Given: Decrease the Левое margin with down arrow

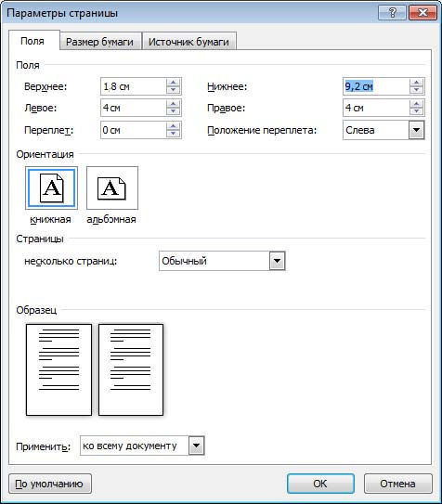Looking at the screenshot, I should (174, 111).
